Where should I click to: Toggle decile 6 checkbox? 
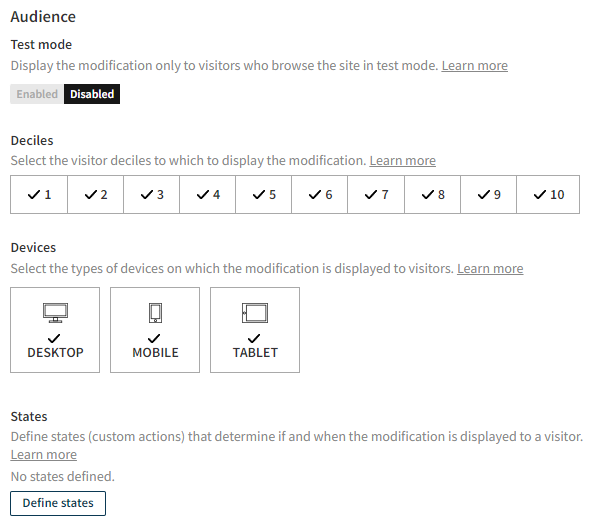pos(319,195)
